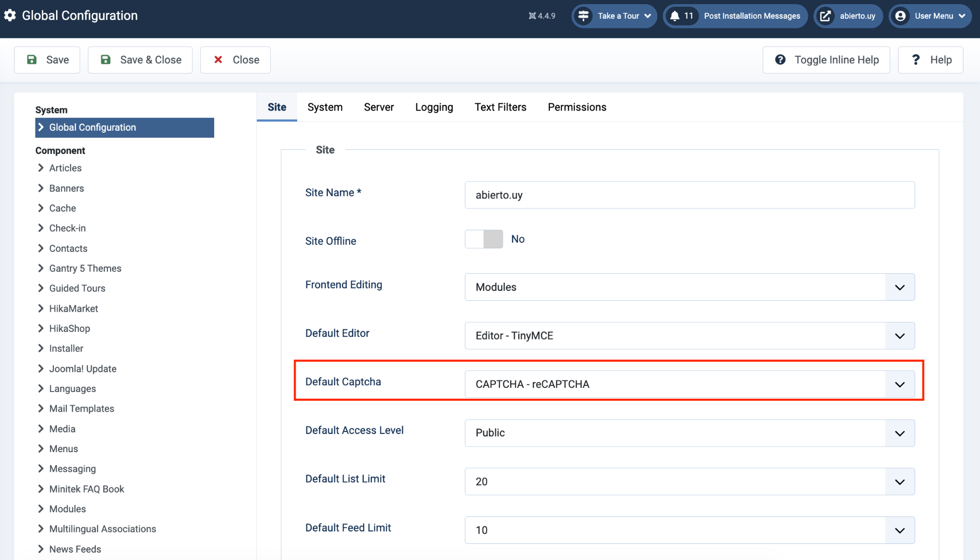Click the notifications bell icon
The image size is (980, 560).
[674, 16]
